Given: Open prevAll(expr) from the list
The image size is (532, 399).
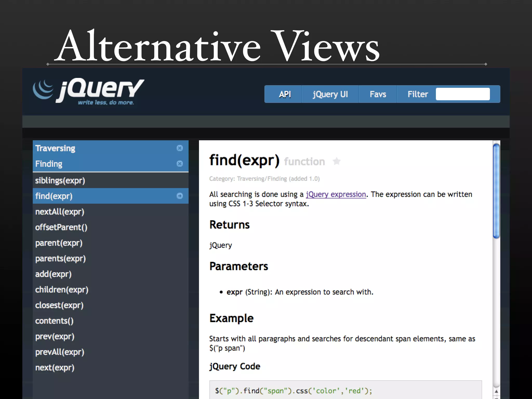Looking at the screenshot, I should click(110, 352).
